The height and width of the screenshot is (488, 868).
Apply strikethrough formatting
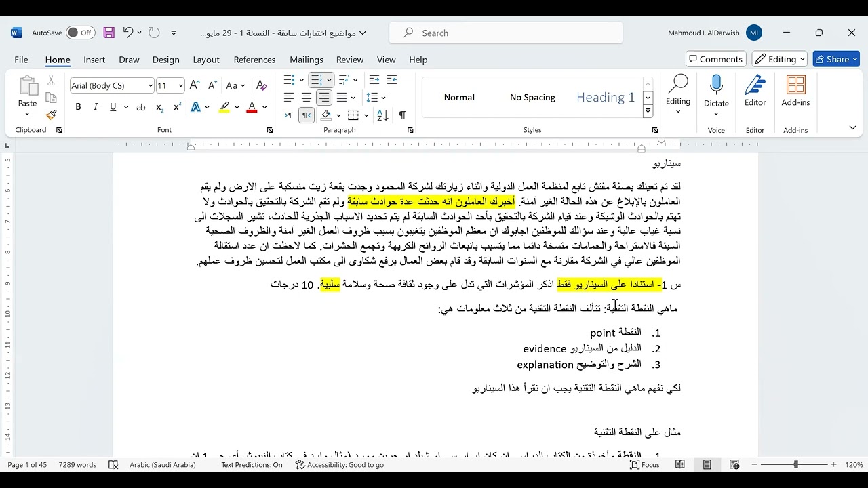click(141, 107)
